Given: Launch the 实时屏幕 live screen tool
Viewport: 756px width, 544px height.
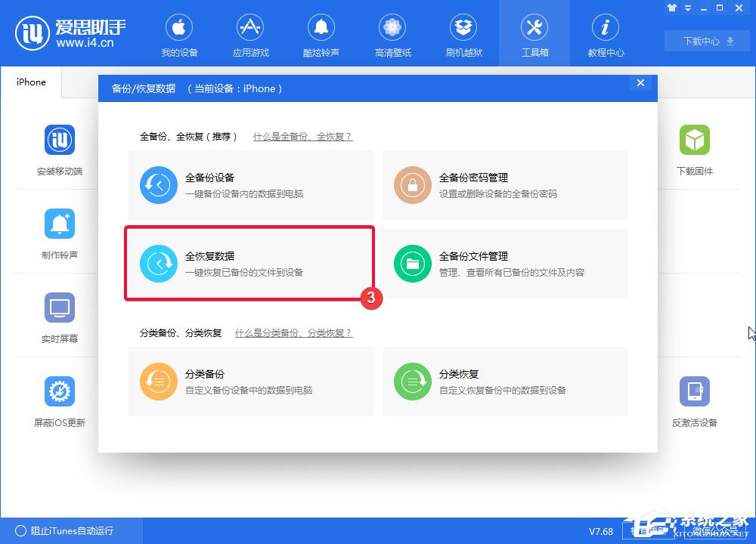Looking at the screenshot, I should pos(59,316).
